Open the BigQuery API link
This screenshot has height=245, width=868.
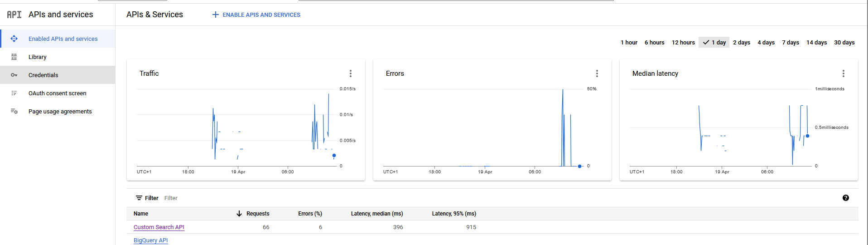point(151,240)
